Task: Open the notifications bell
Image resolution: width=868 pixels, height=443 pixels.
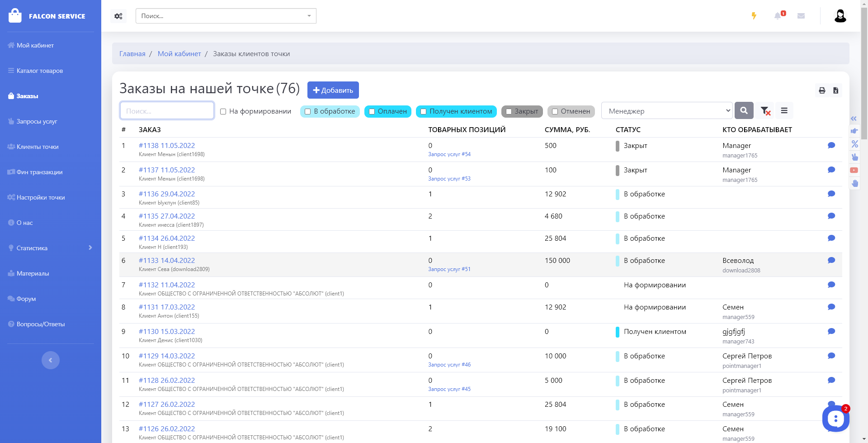Action: point(778,16)
